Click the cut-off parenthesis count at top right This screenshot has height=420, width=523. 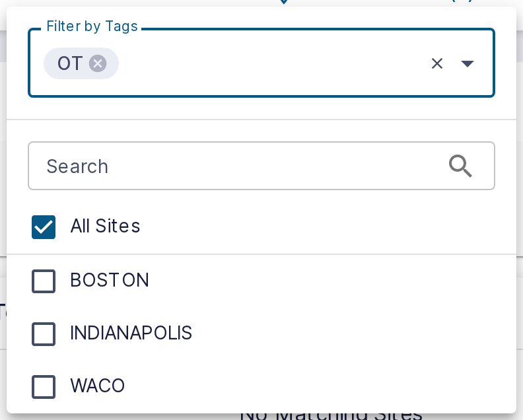click(462, 1)
